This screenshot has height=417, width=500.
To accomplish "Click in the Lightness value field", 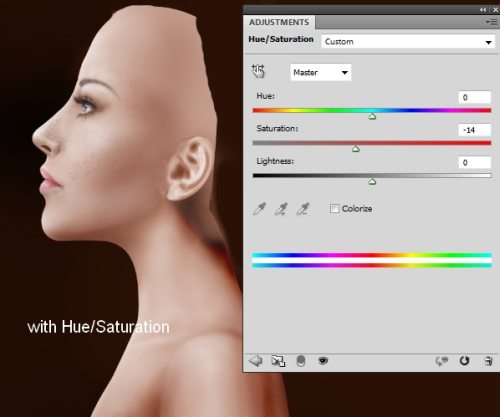I will pos(474,163).
